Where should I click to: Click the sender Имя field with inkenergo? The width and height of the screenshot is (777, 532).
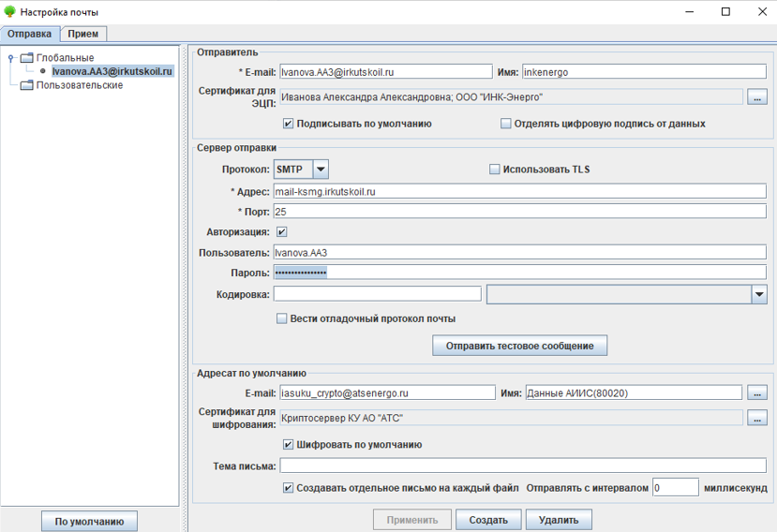pos(644,72)
